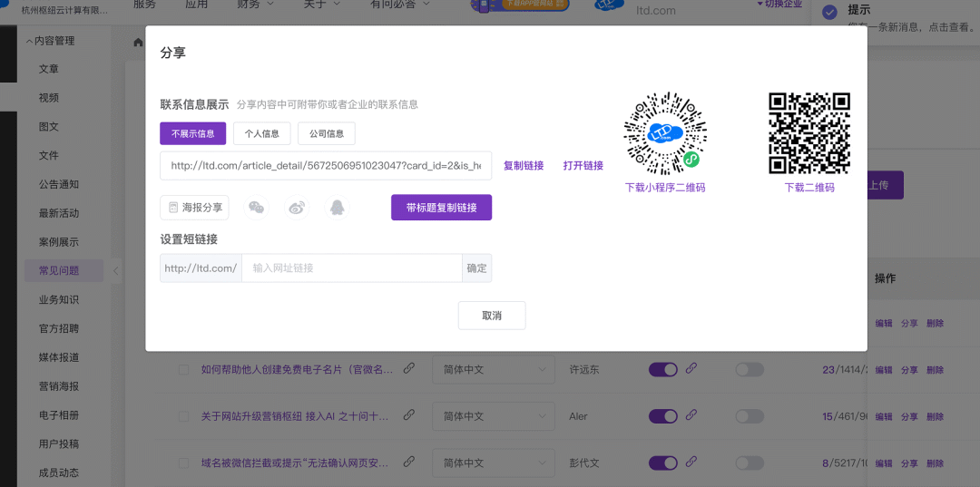Viewport: 980px width, 487px height.
Task: Click link icon beside Aler row toggle
Action: [691, 415]
